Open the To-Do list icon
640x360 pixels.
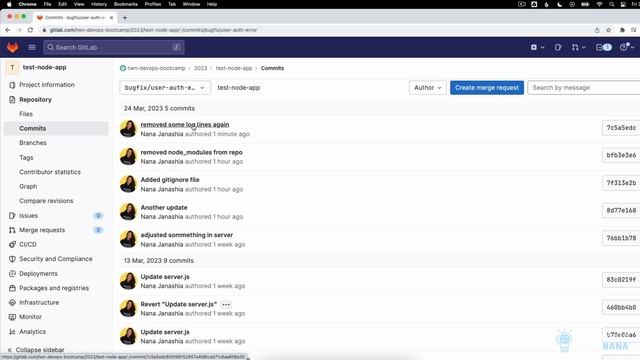coord(600,47)
